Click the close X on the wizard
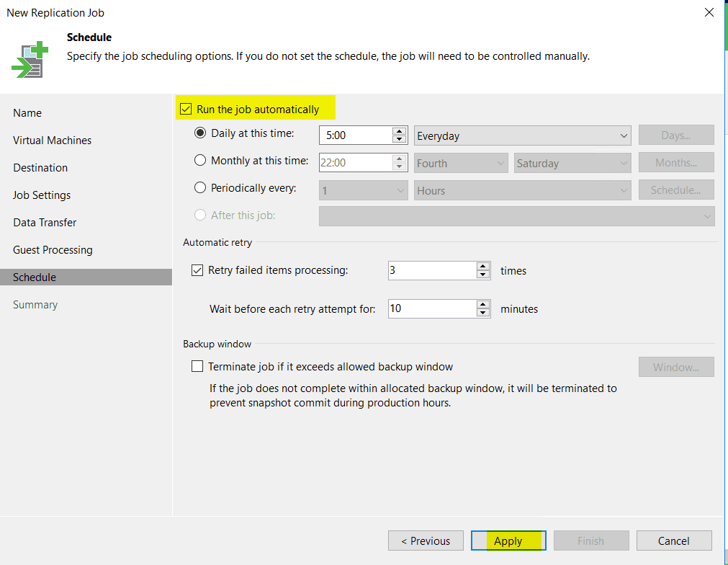Screen dimensions: 728x565 [x=709, y=12]
